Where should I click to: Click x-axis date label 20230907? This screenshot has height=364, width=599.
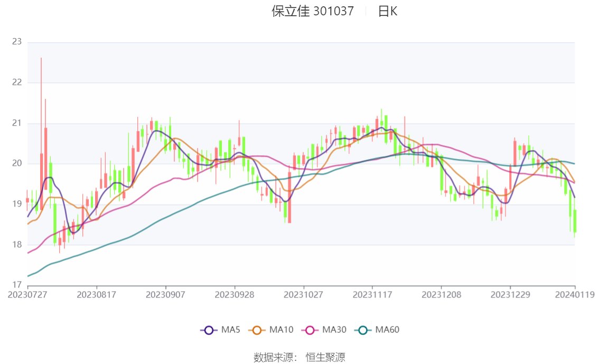165,295
